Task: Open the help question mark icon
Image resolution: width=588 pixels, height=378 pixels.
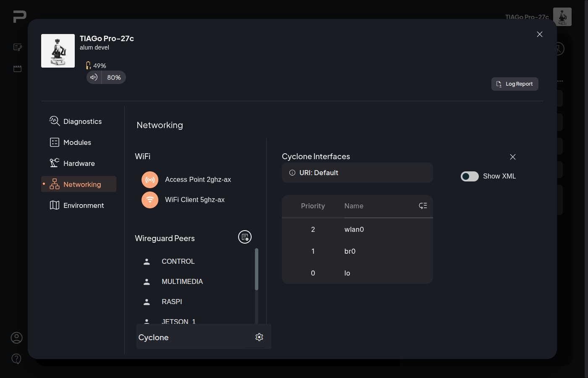Action: [x=16, y=359]
